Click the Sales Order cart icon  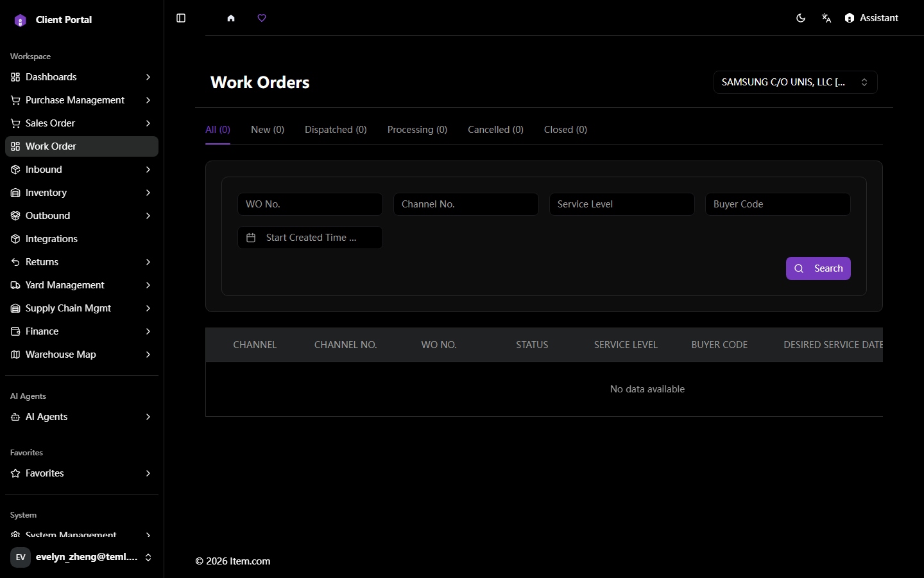click(15, 123)
